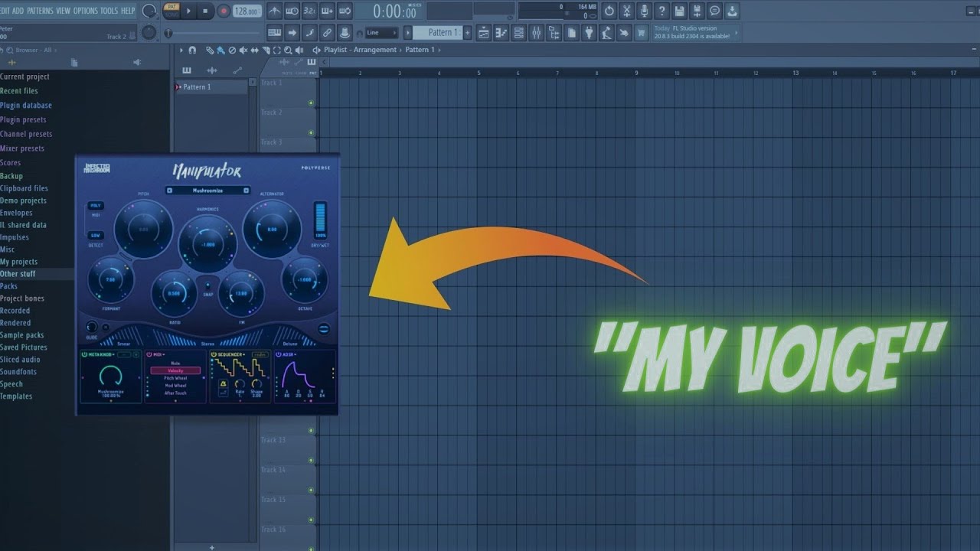Click the transport Stop button
The image size is (980, 551).
pos(205,11)
